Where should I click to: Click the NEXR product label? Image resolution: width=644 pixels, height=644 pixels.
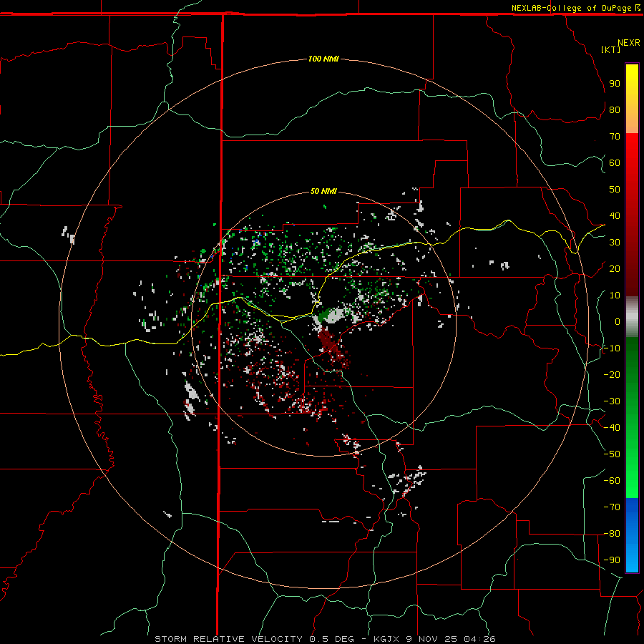pyautogui.click(x=628, y=43)
